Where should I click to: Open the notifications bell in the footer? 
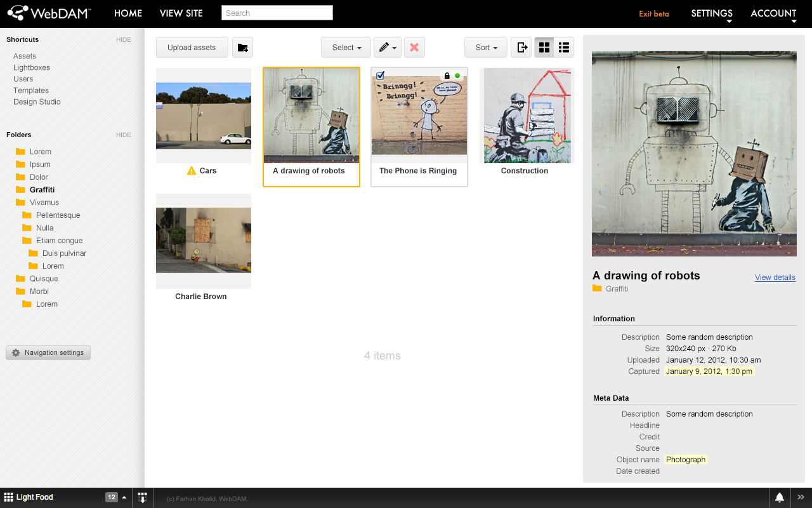click(x=780, y=497)
